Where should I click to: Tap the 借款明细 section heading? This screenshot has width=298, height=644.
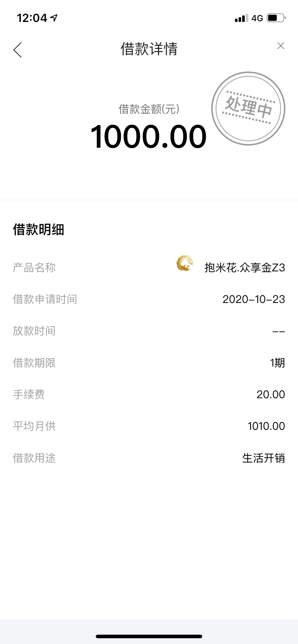coord(39,230)
